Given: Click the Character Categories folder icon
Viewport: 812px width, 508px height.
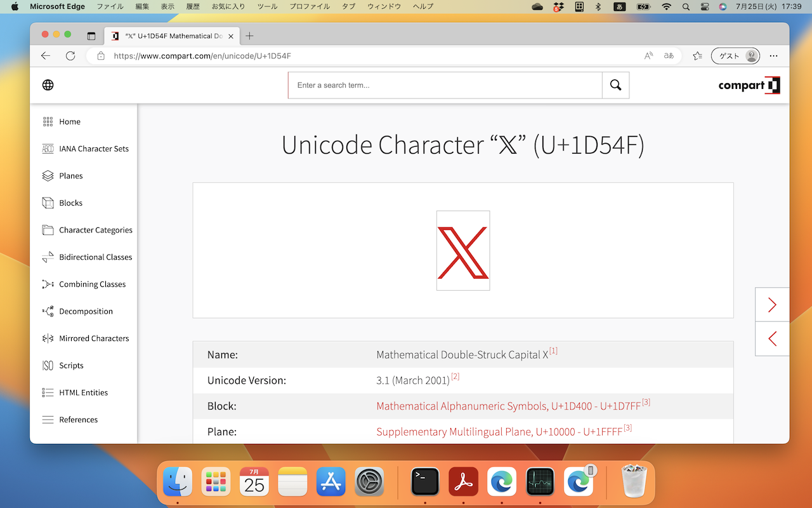Looking at the screenshot, I should pyautogui.click(x=48, y=230).
